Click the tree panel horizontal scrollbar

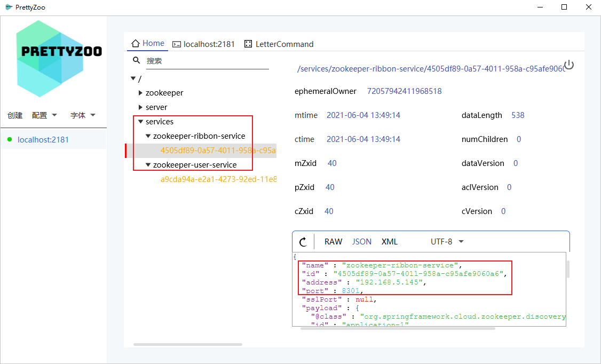188,344
